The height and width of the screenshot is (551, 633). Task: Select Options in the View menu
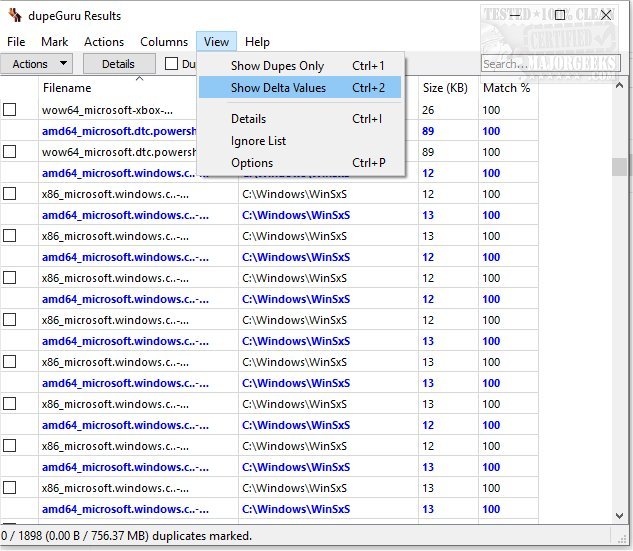pos(252,163)
